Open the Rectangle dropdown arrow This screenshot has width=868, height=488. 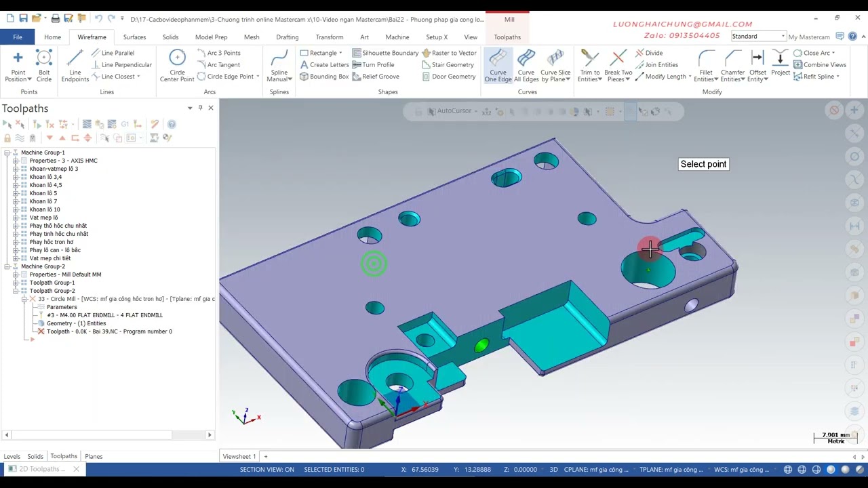(x=340, y=53)
